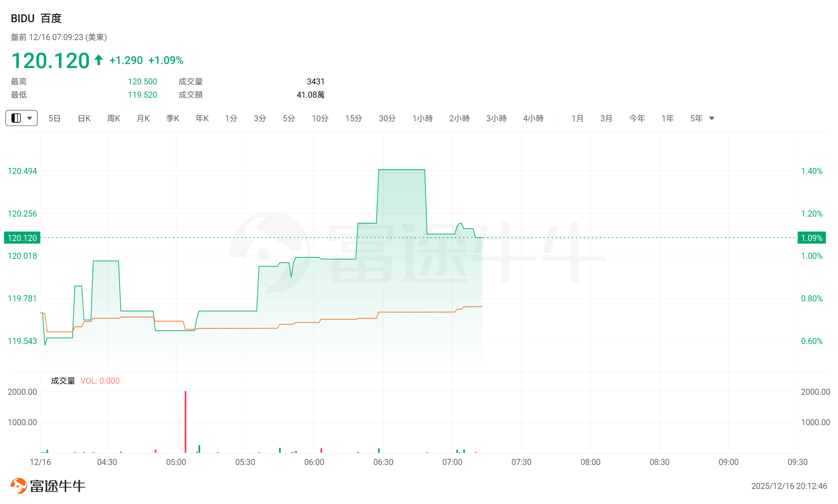Click the 1.09% percent marker label
The width and height of the screenshot is (838, 504).
[x=811, y=238]
